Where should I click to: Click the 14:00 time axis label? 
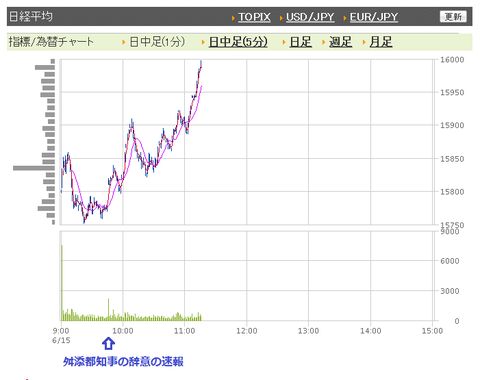(370, 331)
